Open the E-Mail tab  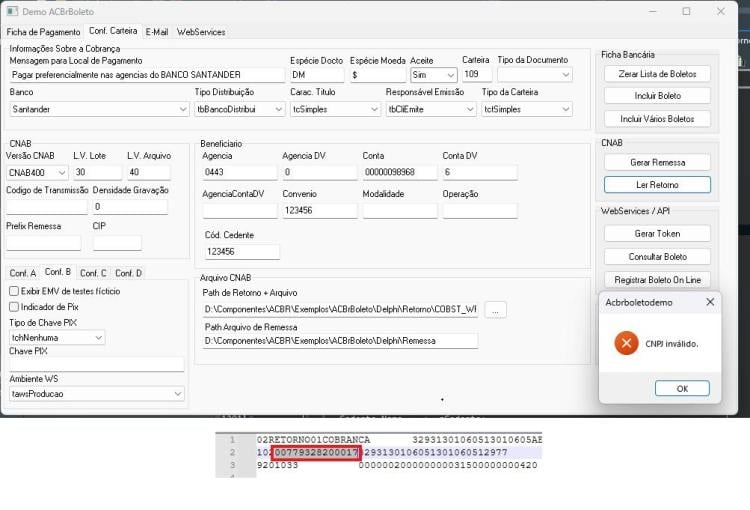pos(157,32)
